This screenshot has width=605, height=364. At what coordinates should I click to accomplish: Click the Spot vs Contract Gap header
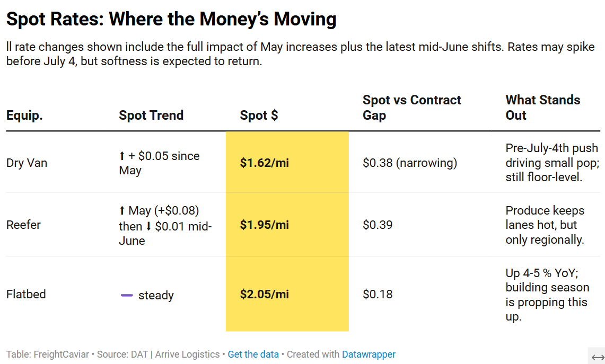coord(411,108)
